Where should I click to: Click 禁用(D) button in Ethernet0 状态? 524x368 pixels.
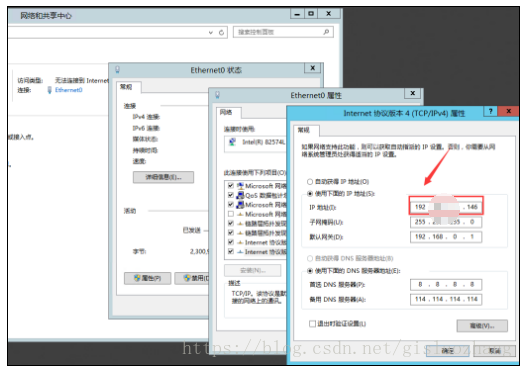tap(192, 278)
